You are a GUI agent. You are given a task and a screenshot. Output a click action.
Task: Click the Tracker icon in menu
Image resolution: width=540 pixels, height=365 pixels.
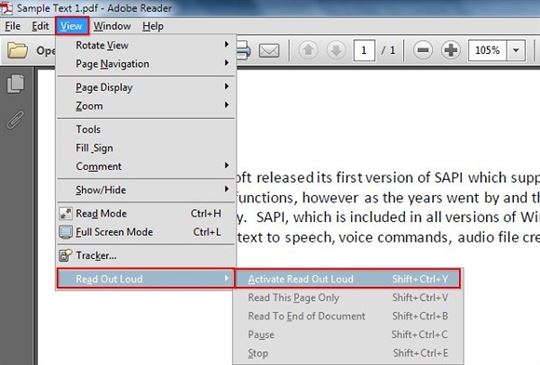coord(65,256)
